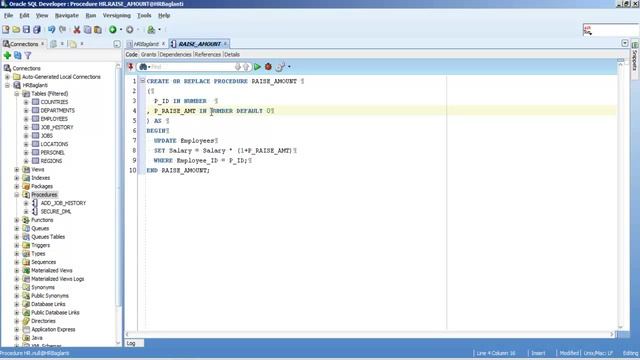Viewport: 640px width, 360px height.
Task: Expand the EMPLOYEES table node
Action: (26, 119)
